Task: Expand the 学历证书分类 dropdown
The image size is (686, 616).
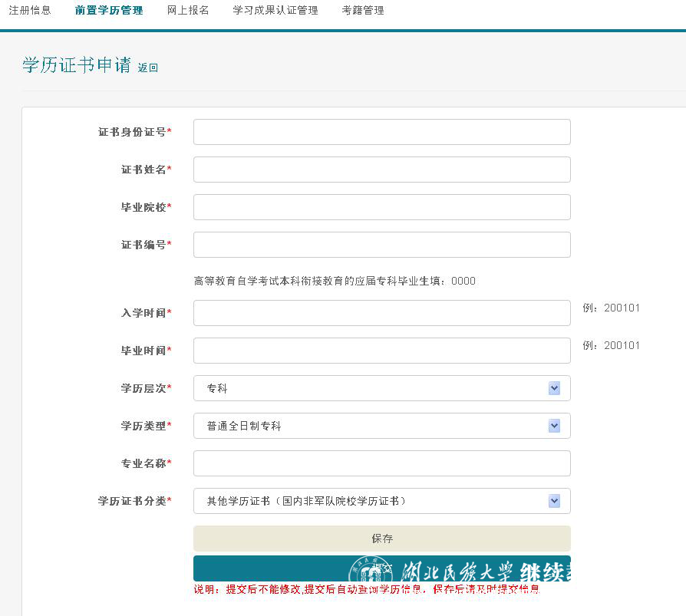Action: click(x=381, y=501)
